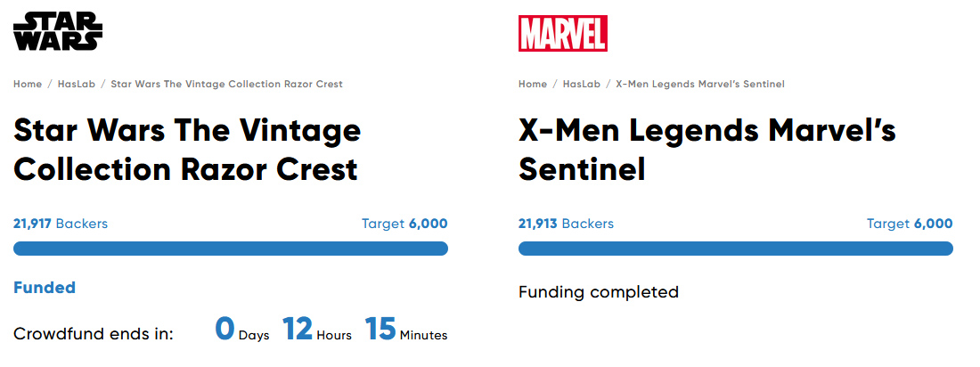
Task: Click the Star Wars logo
Action: click(58, 31)
